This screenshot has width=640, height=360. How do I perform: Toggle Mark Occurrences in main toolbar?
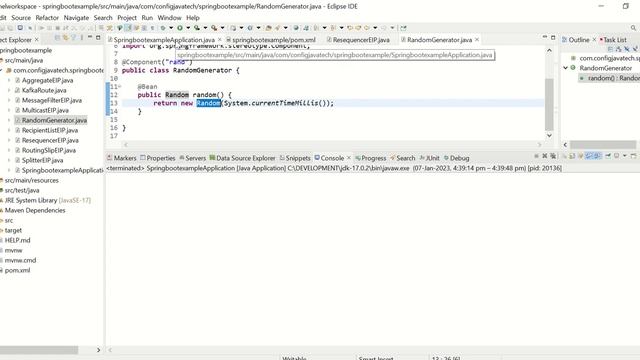pos(136,28)
